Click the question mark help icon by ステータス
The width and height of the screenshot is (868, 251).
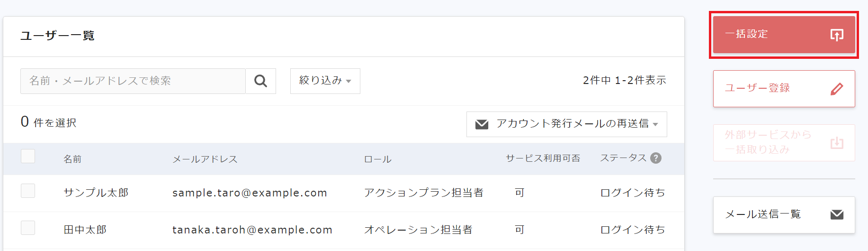click(656, 158)
